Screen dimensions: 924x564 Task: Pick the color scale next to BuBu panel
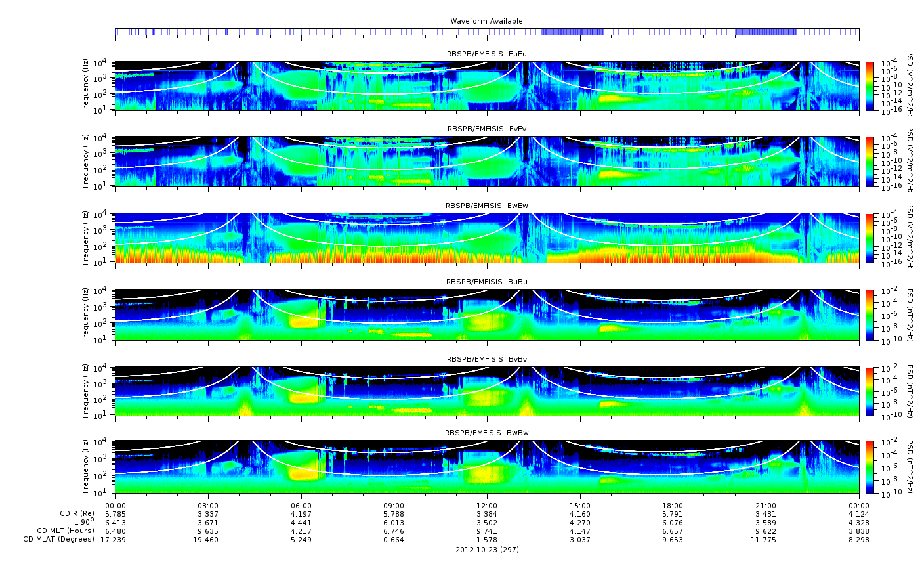870,315
